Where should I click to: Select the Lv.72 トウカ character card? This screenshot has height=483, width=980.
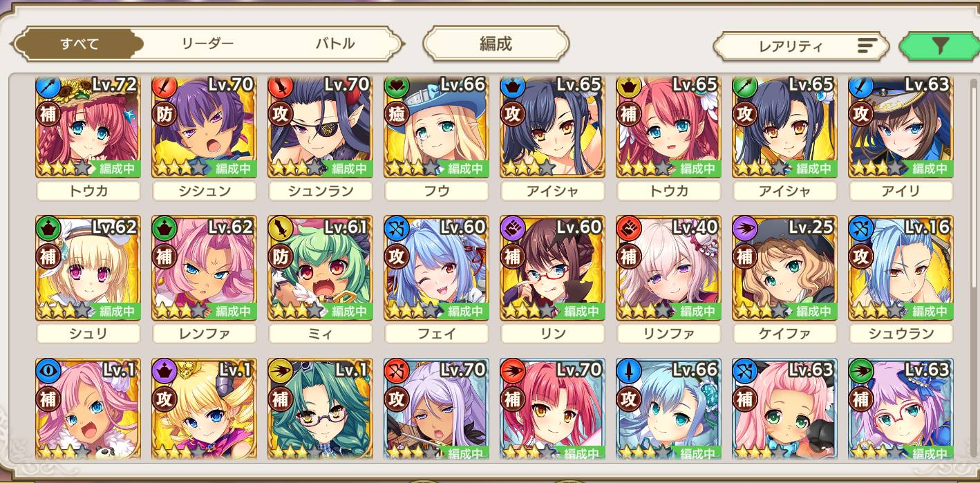pos(88,127)
